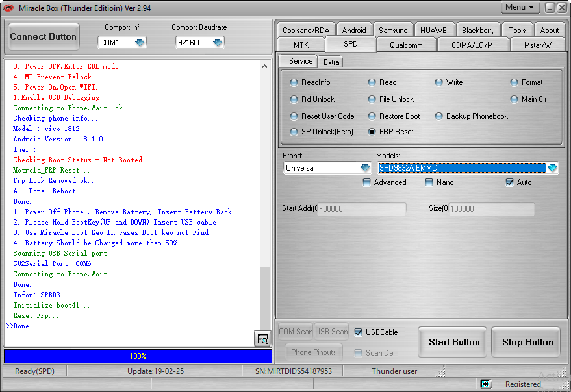This screenshot has height=392, width=571.
Task: Open the About tab
Action: point(549,31)
